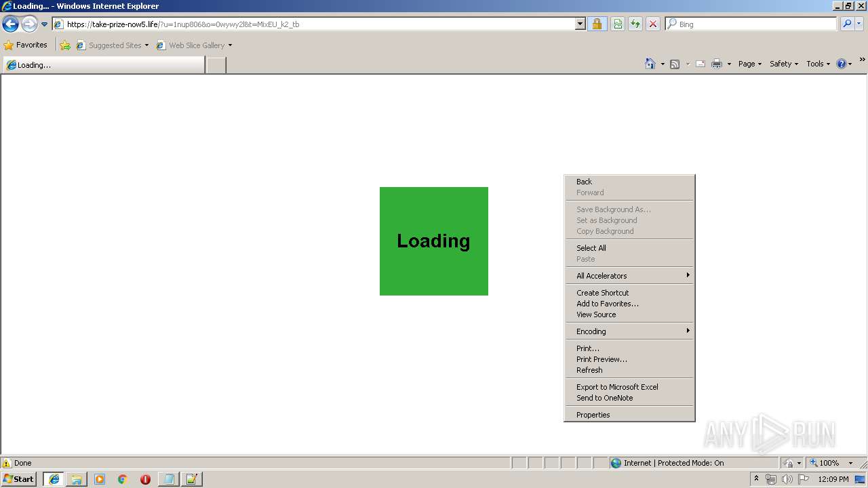Screen dimensions: 868x488
Task: Click the Read Mail envelope icon
Action: coord(701,64)
